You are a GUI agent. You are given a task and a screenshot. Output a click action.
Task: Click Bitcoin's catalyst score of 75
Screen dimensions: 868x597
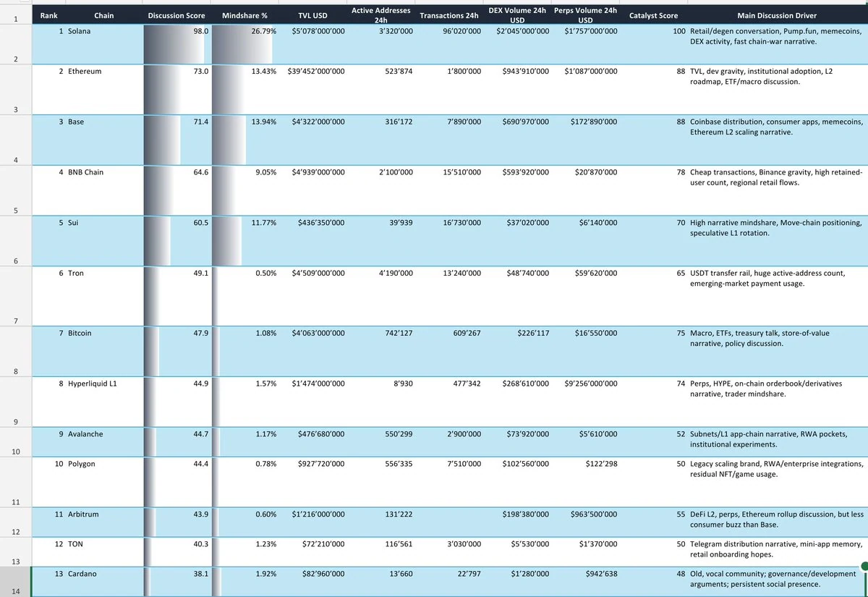coord(654,352)
